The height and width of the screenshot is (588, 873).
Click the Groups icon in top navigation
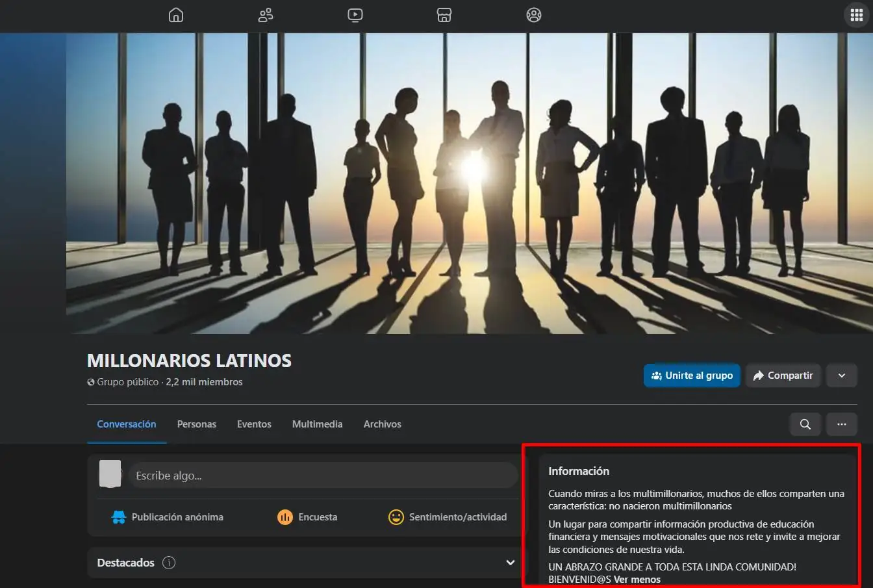265,15
